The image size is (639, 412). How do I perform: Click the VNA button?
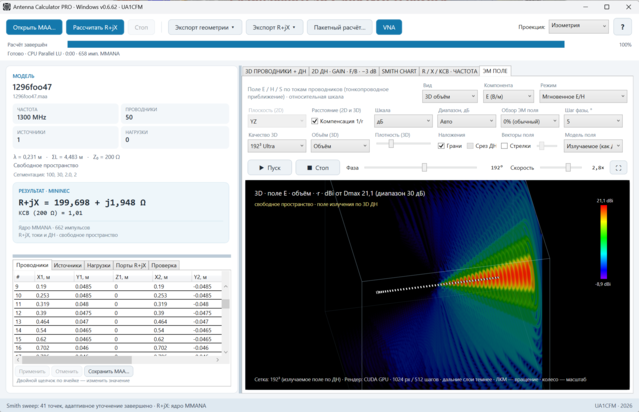pyautogui.click(x=389, y=27)
